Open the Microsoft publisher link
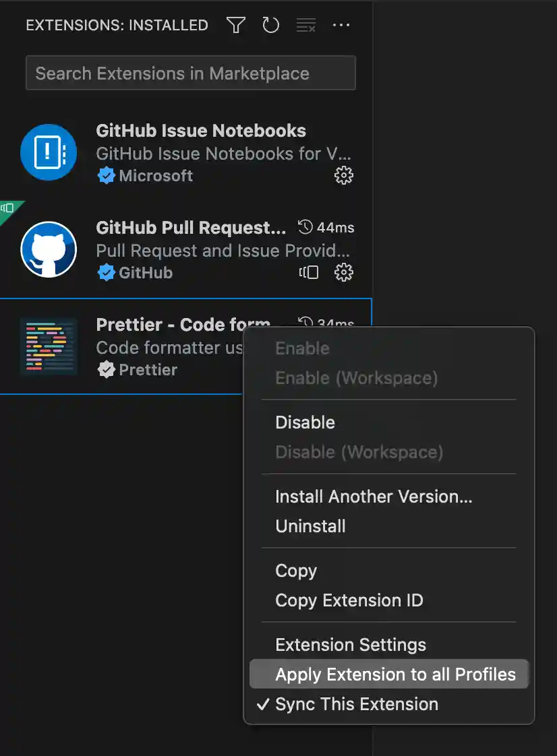Image resolution: width=557 pixels, height=756 pixels. 154,175
